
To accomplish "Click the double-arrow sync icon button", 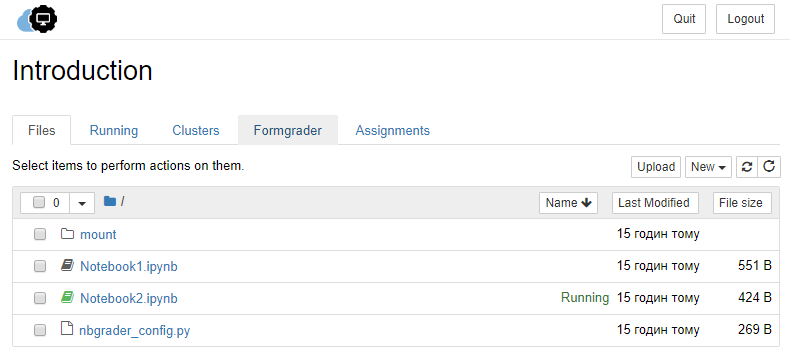I will (747, 167).
